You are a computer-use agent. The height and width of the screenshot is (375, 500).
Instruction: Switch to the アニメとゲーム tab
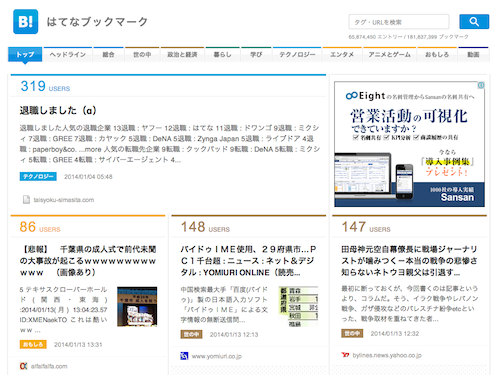[x=389, y=55]
